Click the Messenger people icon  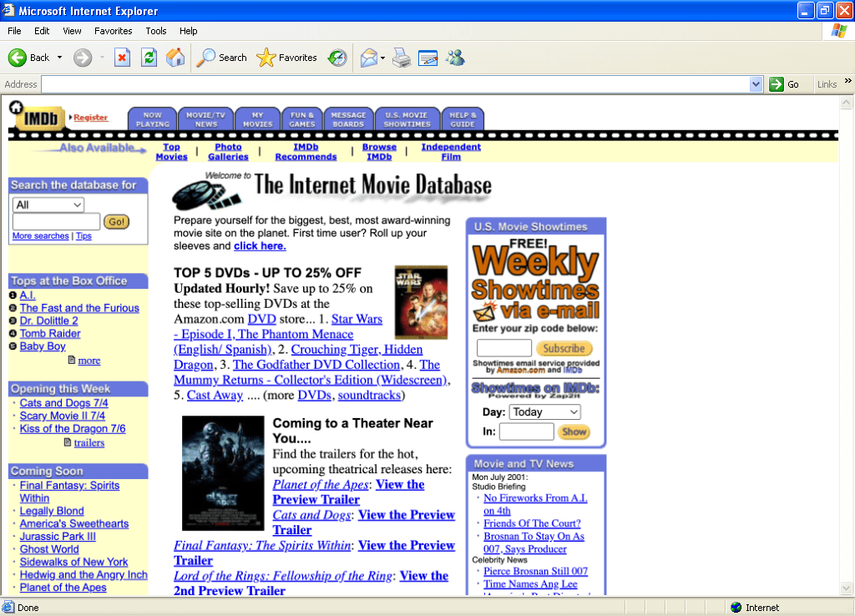click(x=455, y=58)
